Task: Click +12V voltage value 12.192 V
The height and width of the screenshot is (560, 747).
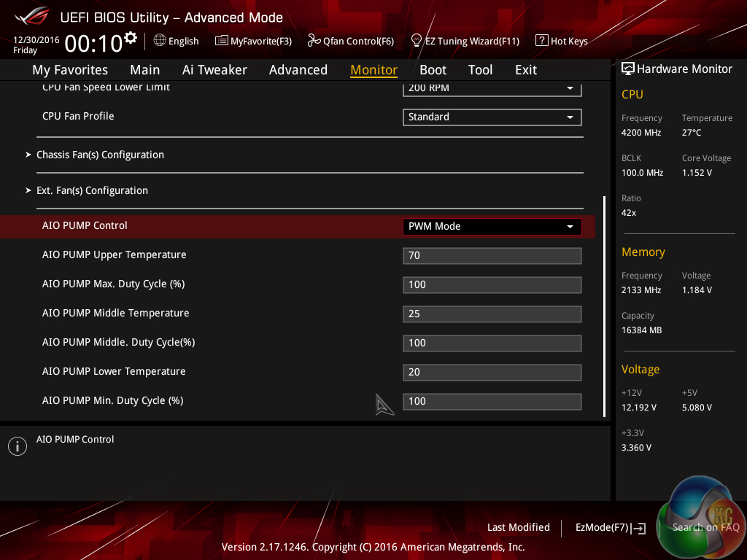Action: [x=639, y=408]
